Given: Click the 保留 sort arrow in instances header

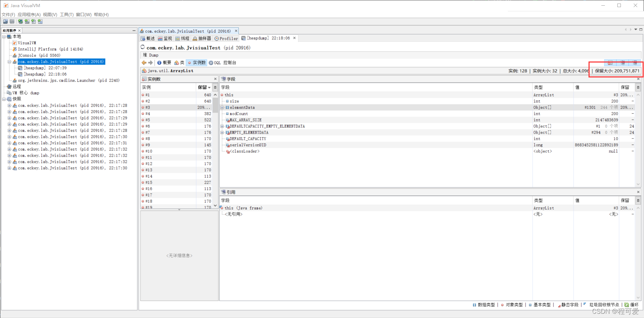Looking at the screenshot, I should point(209,87).
